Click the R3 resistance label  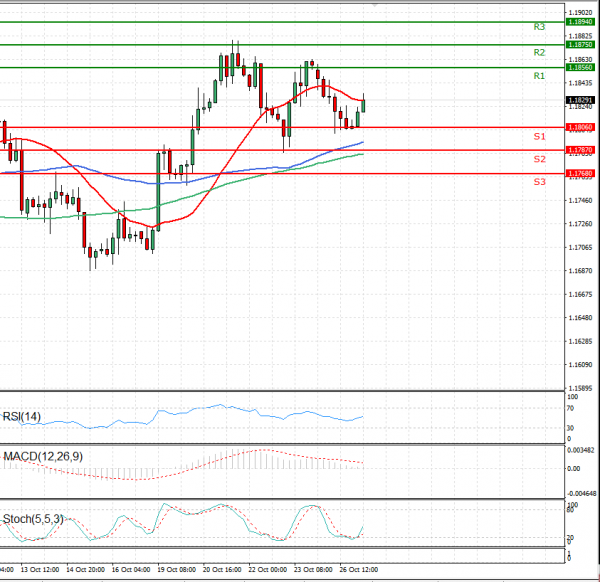coord(539,27)
